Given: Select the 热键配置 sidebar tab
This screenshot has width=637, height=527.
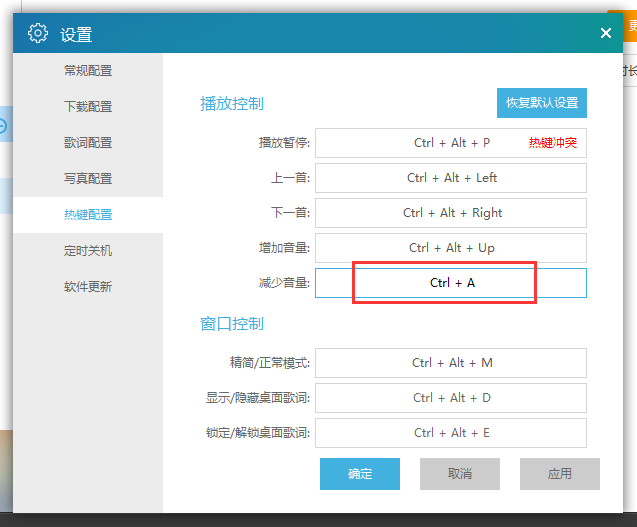Looking at the screenshot, I should (x=88, y=215).
